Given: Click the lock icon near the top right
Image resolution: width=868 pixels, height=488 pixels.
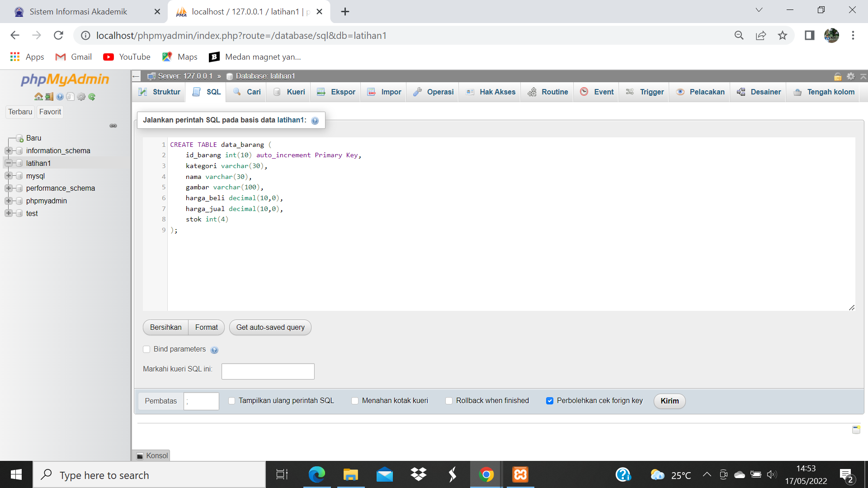Looking at the screenshot, I should click(x=838, y=76).
